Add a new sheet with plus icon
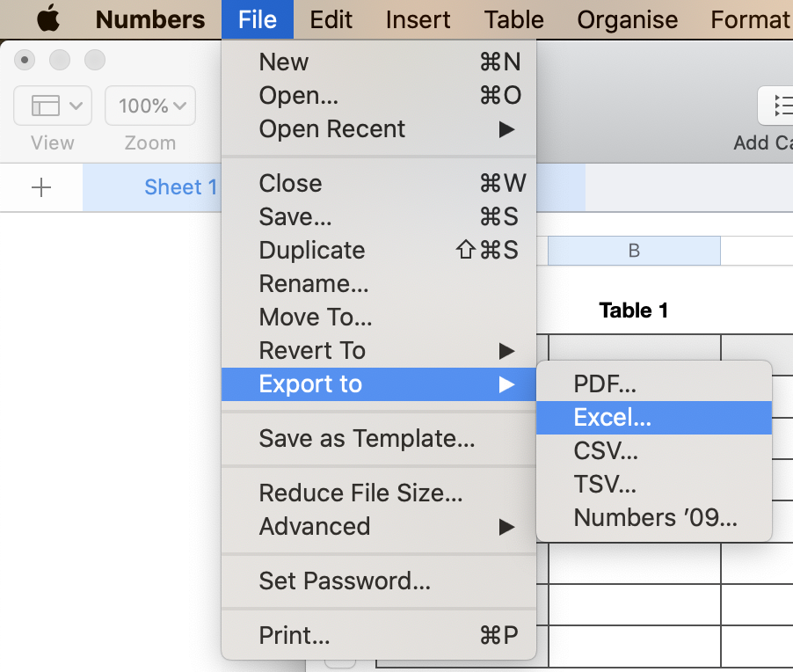The image size is (793, 672). click(41, 187)
